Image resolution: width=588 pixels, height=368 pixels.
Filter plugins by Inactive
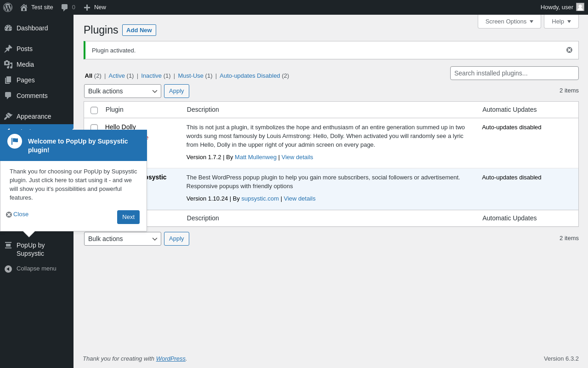[151, 76]
